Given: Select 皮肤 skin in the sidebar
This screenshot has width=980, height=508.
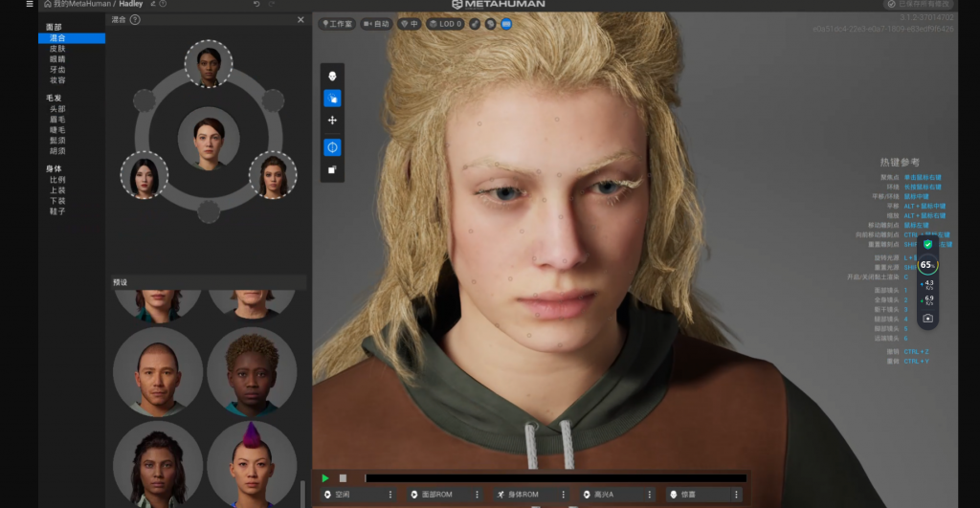Looking at the screenshot, I should click(x=57, y=49).
